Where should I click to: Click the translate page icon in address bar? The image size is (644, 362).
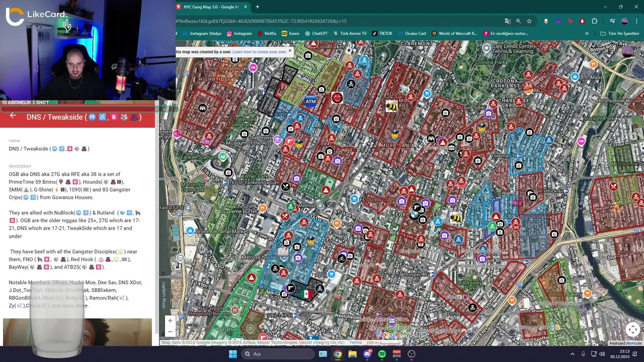(x=508, y=21)
